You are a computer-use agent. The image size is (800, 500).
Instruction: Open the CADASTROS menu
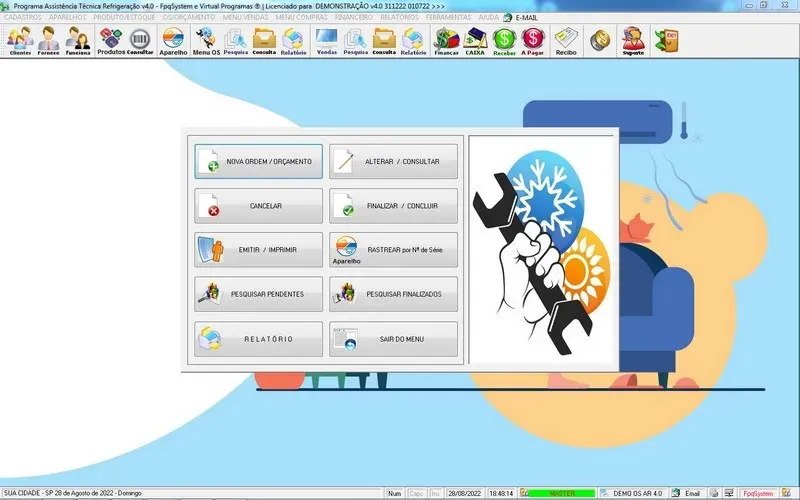24,18
